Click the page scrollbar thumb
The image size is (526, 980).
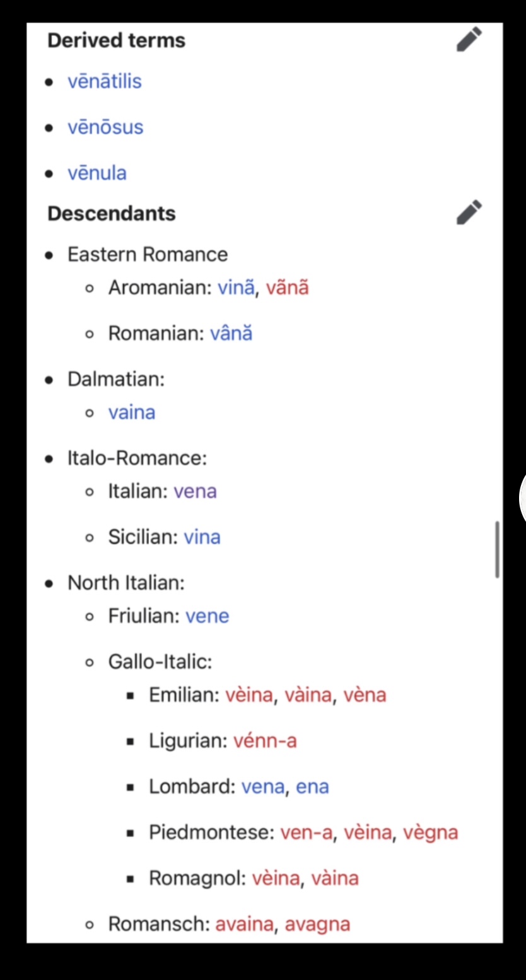pos(497,549)
